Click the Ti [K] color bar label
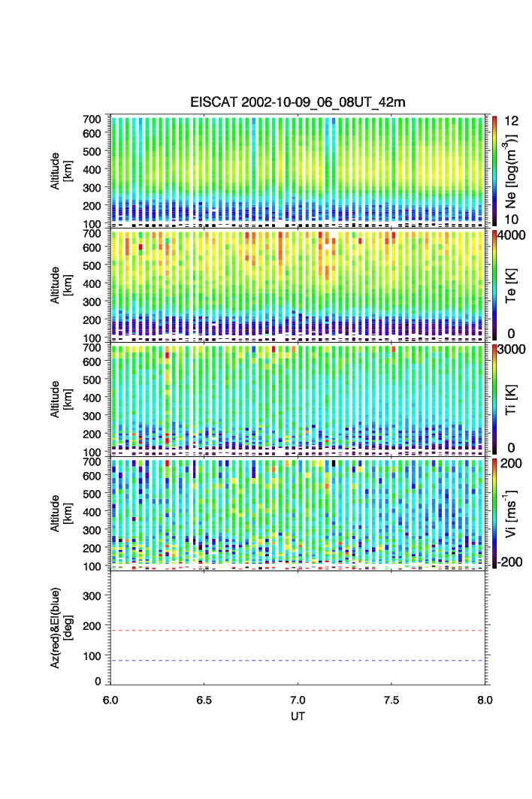Image resolution: width=532 pixels, height=799 pixels. pyautogui.click(x=510, y=398)
